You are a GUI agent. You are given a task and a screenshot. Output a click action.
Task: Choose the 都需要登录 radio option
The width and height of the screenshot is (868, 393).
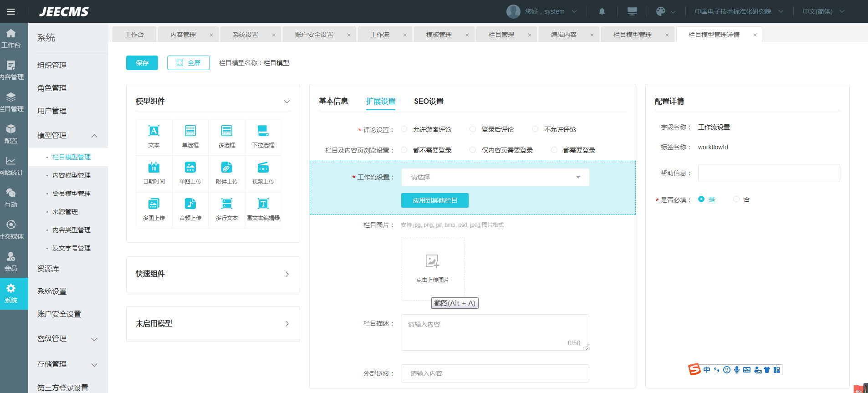[x=554, y=150]
